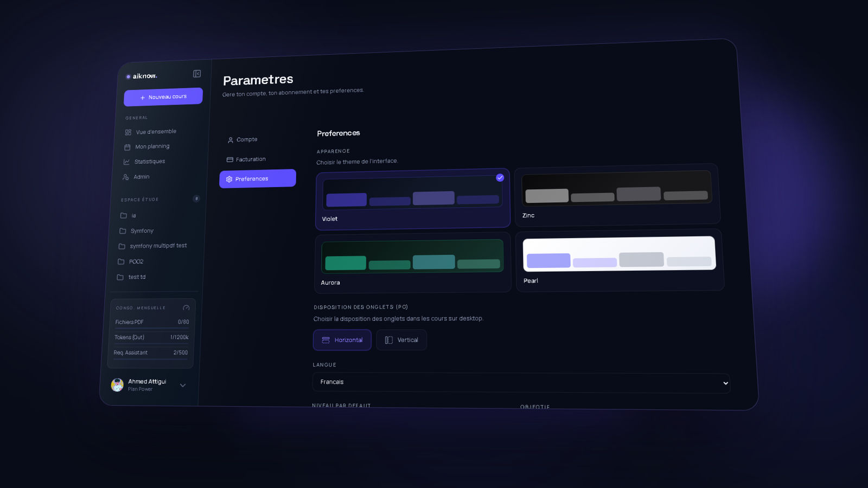Viewport: 868px width, 488px height.
Task: Click the Nouveau cours button
Action: [x=163, y=97]
